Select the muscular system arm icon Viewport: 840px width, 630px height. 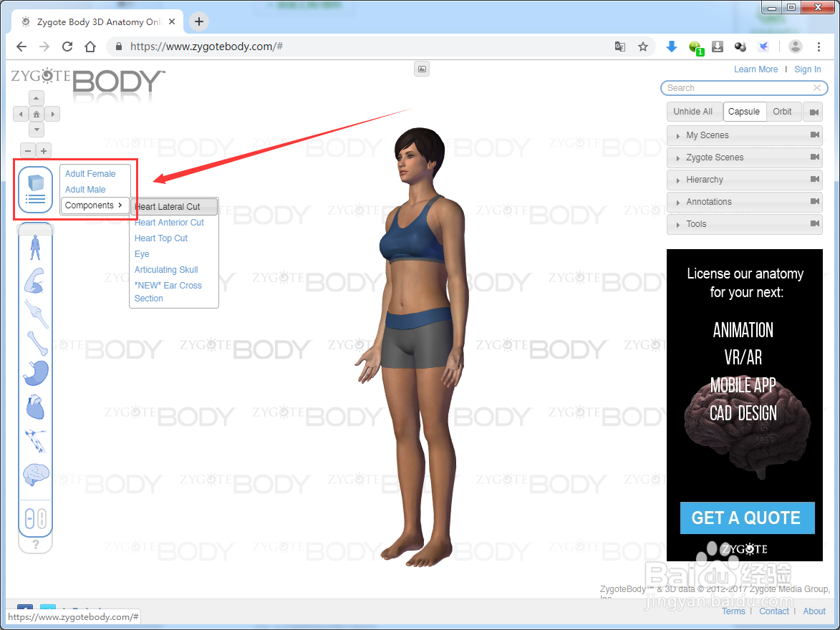pyautogui.click(x=35, y=280)
